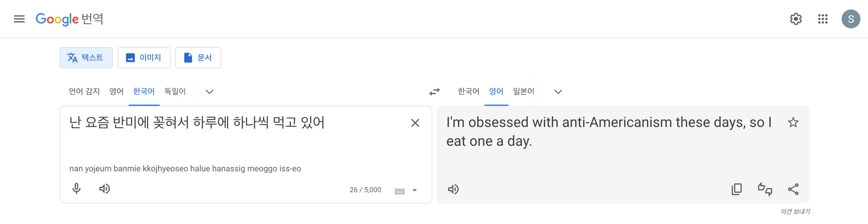Open the main hamburger menu

point(19,19)
